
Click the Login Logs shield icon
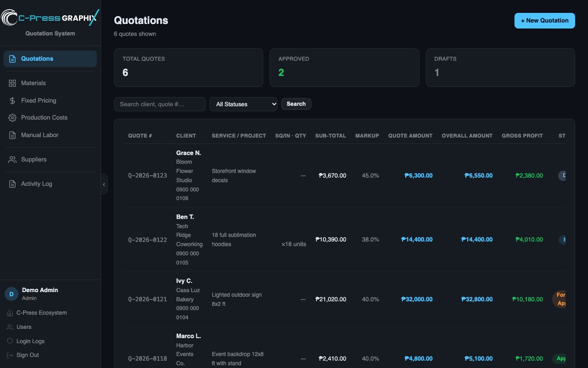[x=10, y=341]
